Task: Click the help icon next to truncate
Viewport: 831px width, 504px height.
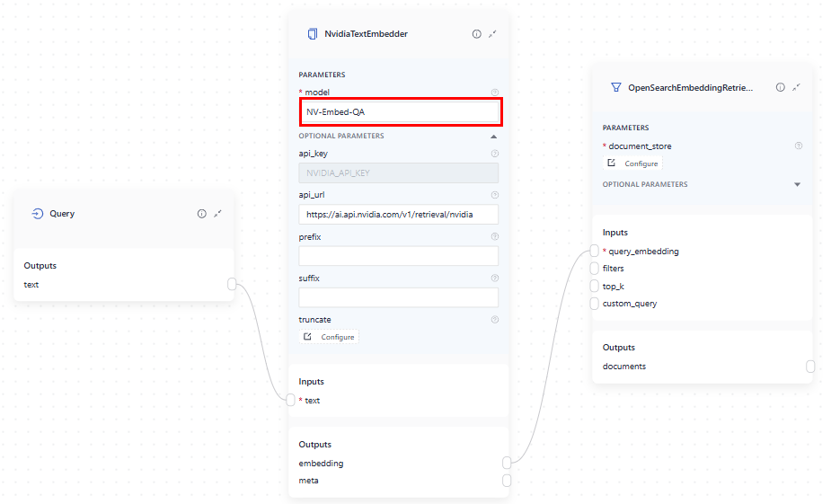Action: (494, 319)
